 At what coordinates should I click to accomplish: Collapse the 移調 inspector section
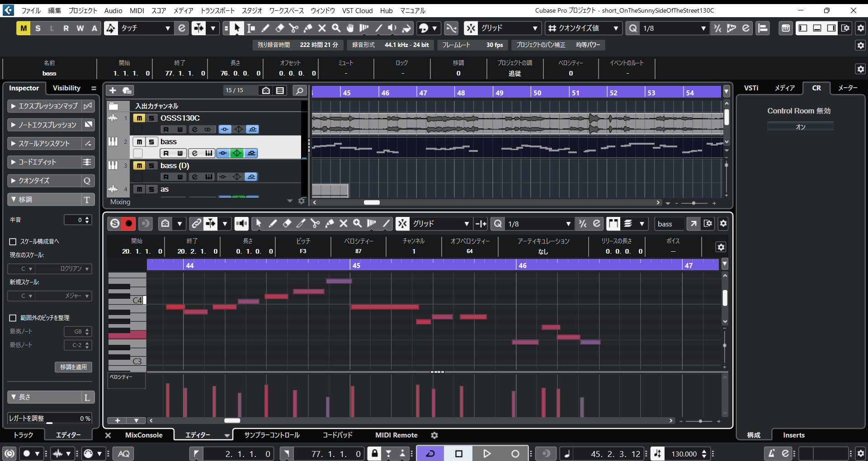(44, 199)
